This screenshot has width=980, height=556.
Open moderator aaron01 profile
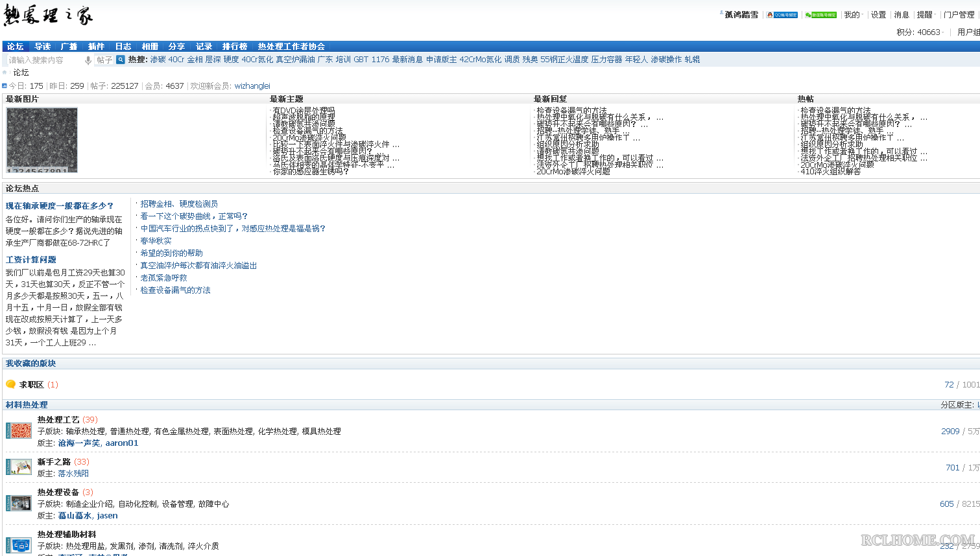click(x=122, y=443)
